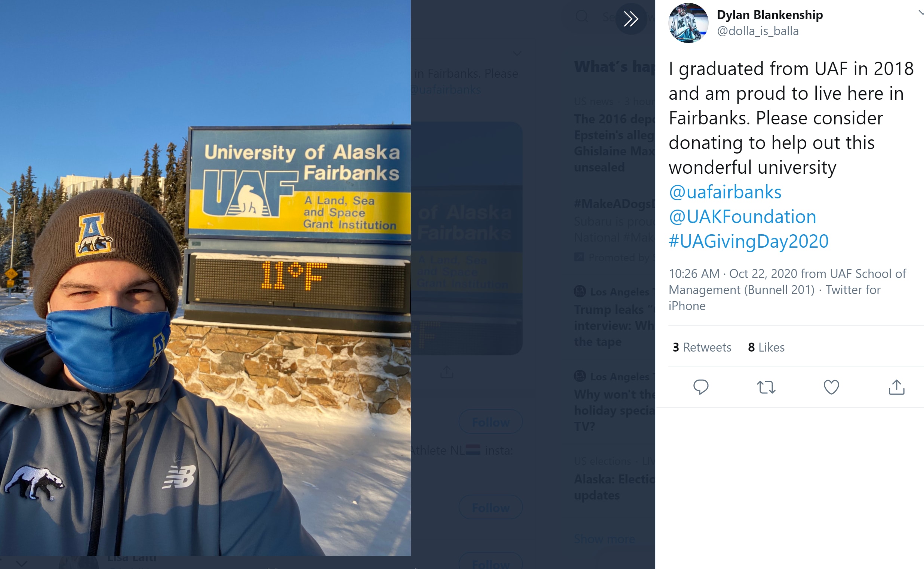Open Dylan Blankenship's profile avatar

[x=688, y=23]
